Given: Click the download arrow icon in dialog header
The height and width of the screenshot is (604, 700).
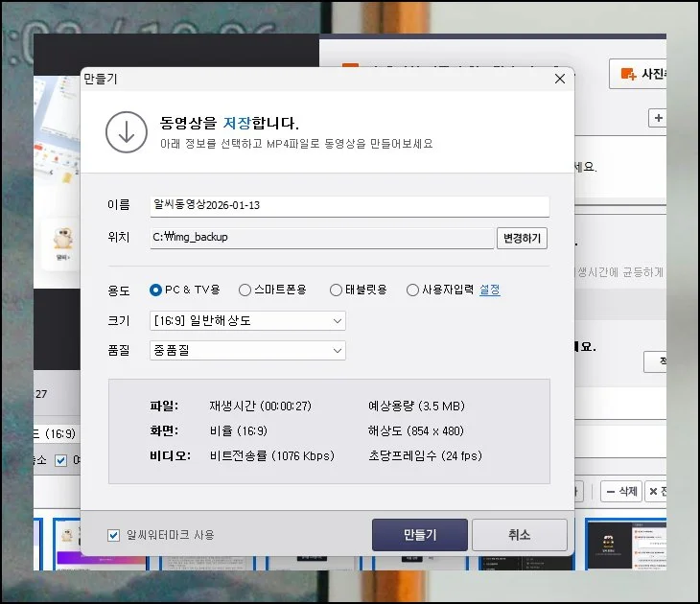Looking at the screenshot, I should coord(125,132).
